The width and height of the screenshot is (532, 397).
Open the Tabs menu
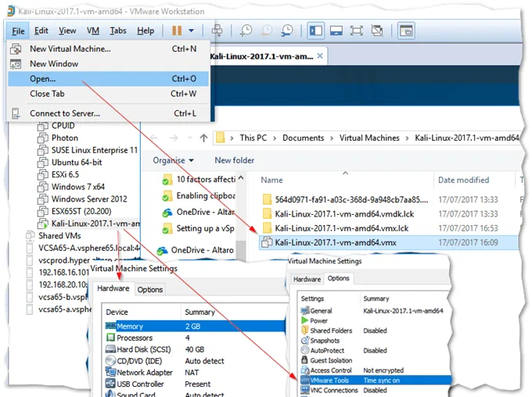(117, 30)
